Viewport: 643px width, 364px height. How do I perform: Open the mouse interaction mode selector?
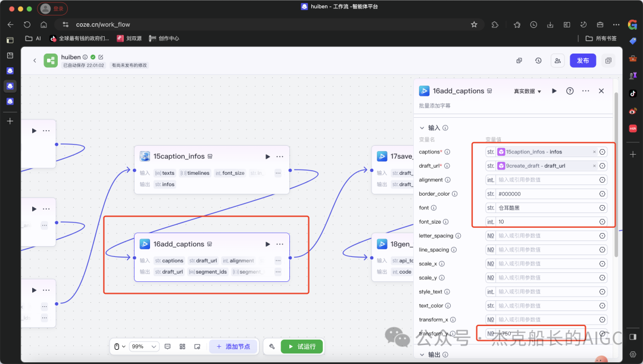click(119, 346)
